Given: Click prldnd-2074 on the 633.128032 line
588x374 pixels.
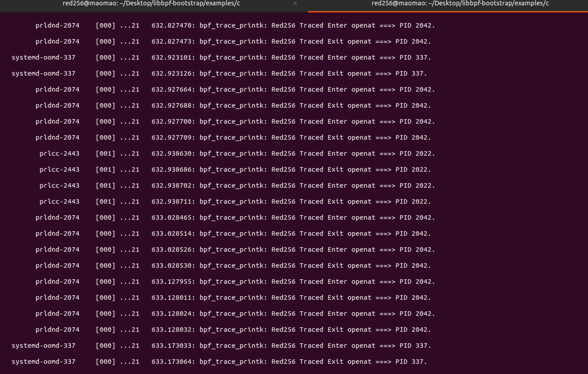Looking at the screenshot, I should [57, 330].
